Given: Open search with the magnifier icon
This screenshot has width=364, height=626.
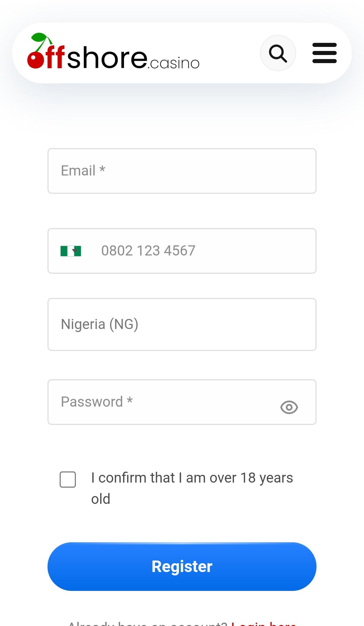Looking at the screenshot, I should click(x=278, y=53).
